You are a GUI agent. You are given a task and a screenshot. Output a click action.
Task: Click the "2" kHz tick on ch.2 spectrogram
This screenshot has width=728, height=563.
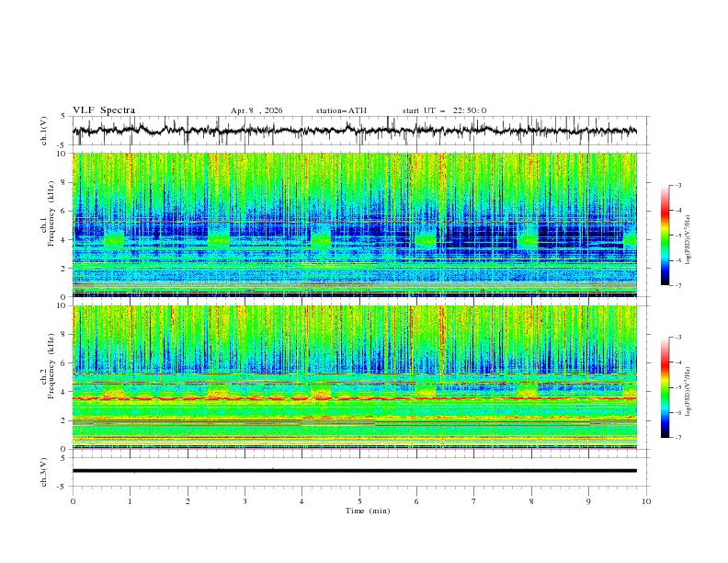coord(64,420)
